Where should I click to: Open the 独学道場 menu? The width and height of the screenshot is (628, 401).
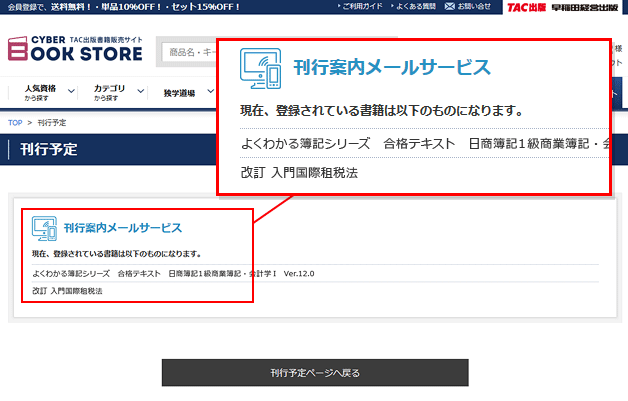tap(179, 93)
